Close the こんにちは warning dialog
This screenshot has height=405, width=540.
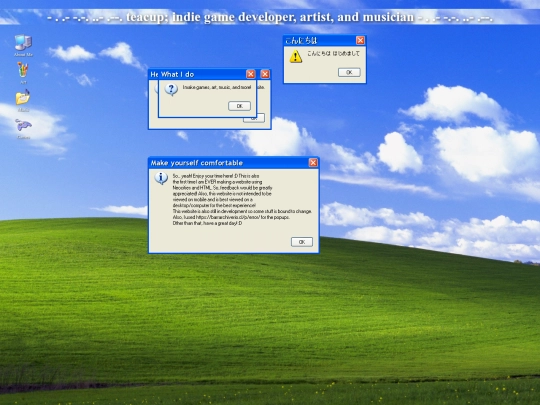(360, 40)
